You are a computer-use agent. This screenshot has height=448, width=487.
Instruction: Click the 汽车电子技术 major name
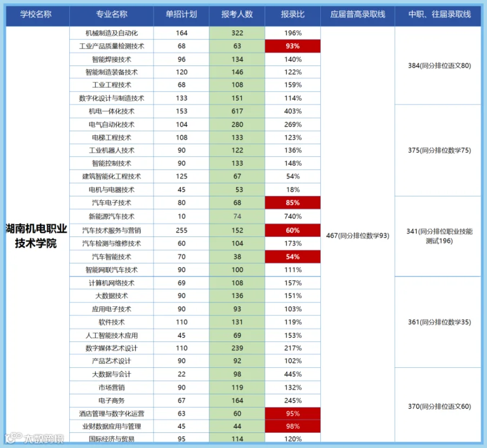[111, 203]
